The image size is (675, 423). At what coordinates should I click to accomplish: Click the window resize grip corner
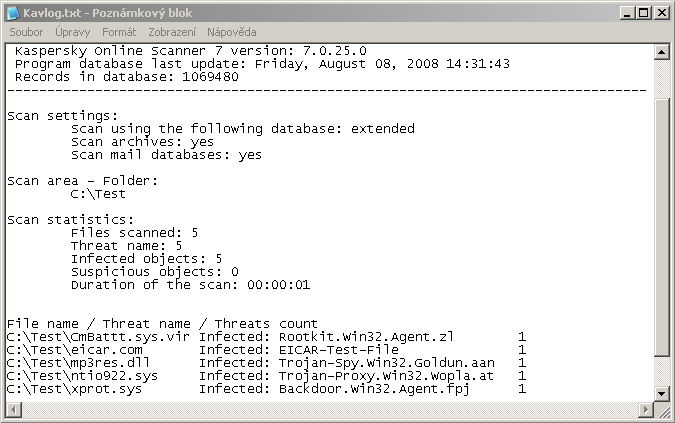coord(662,411)
